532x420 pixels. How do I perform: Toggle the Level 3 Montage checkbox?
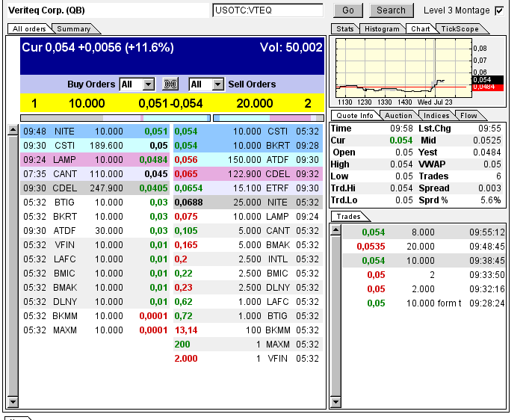pos(499,10)
